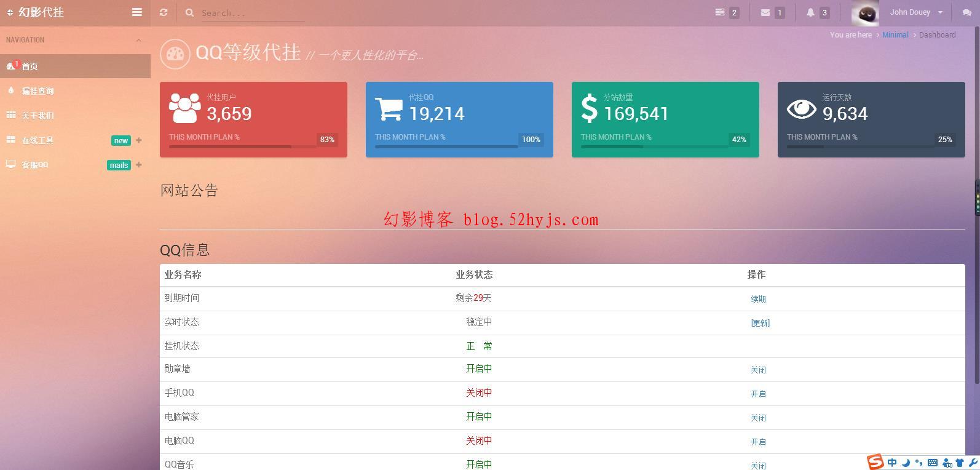Click the eye icon in 运行天数 card
The width and height of the screenshot is (980, 470).
(x=801, y=109)
